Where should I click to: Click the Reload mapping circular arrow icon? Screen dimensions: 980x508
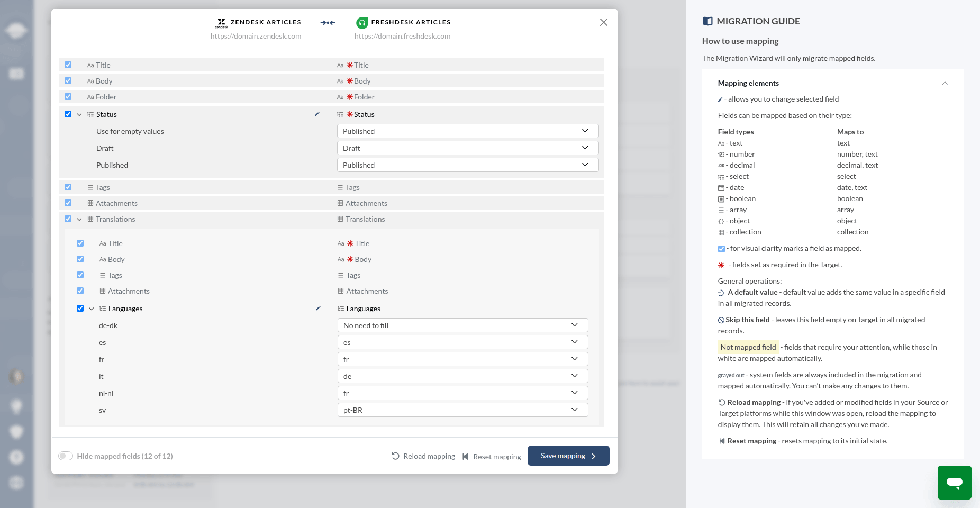(395, 456)
